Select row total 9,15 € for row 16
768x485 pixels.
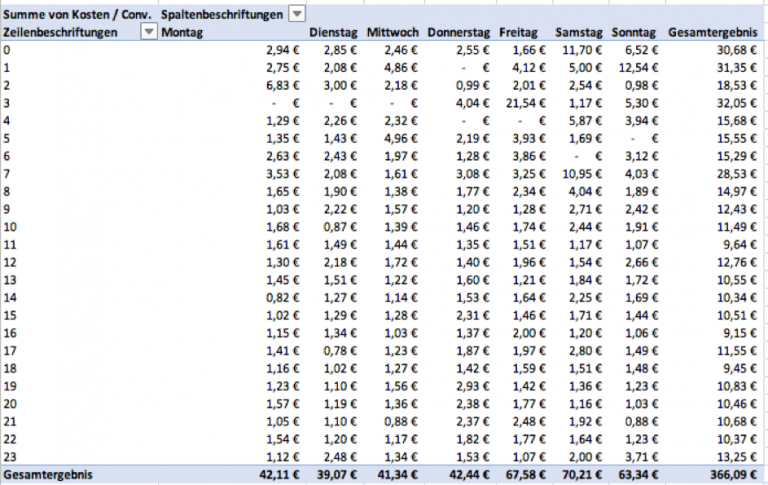tap(740, 333)
